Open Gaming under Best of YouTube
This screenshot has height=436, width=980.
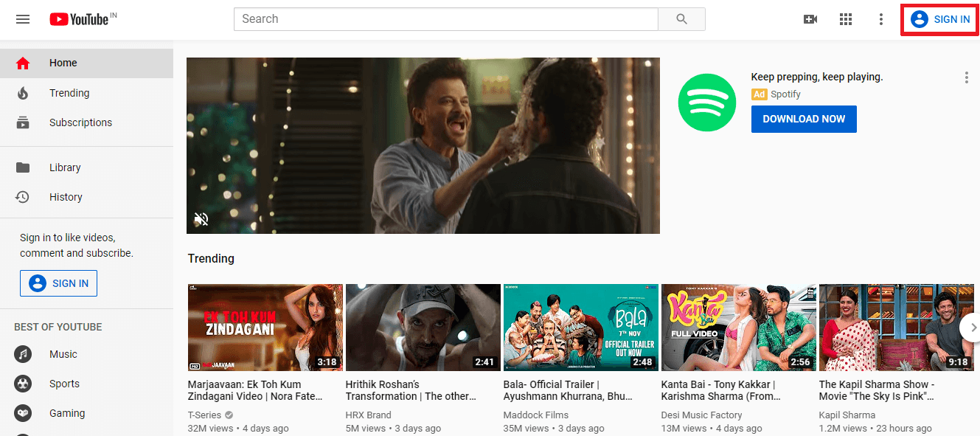coord(86,413)
